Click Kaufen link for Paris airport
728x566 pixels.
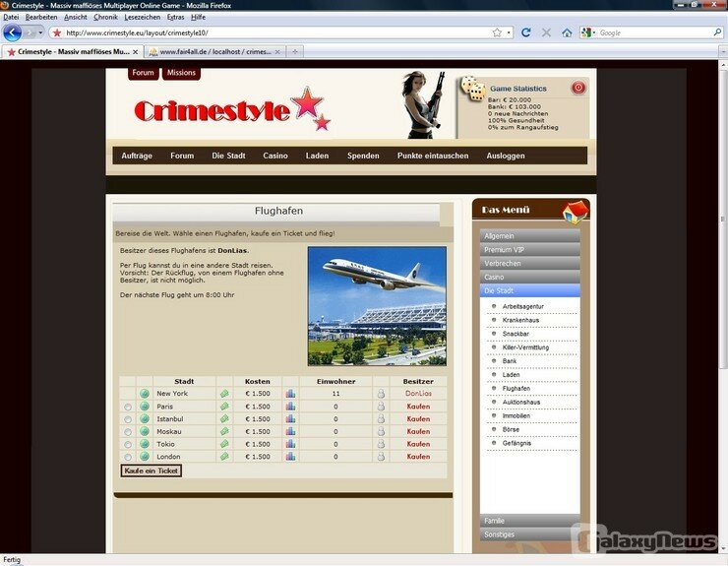418,407
